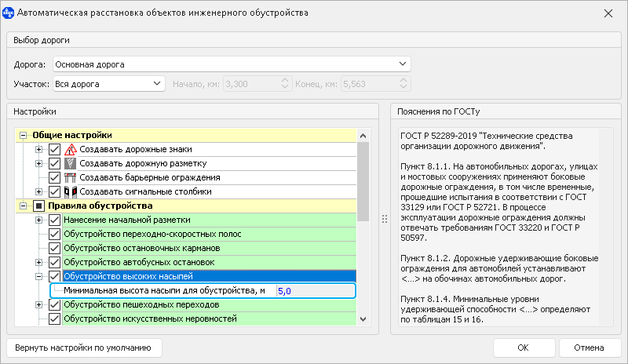Viewport: 628px width, 364px height.
Task: Toggle 'Обустройство искусственных неровностей' checkbox
Action: (x=54, y=318)
